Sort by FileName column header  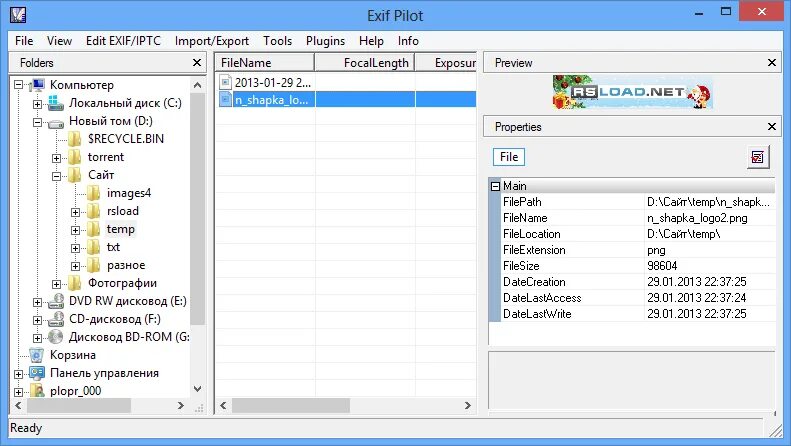pyautogui.click(x=265, y=63)
